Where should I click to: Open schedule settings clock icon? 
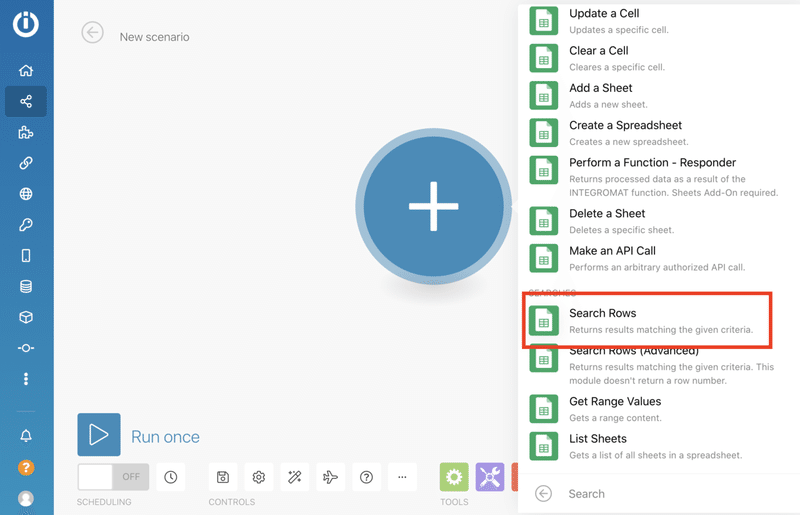pyautogui.click(x=171, y=477)
